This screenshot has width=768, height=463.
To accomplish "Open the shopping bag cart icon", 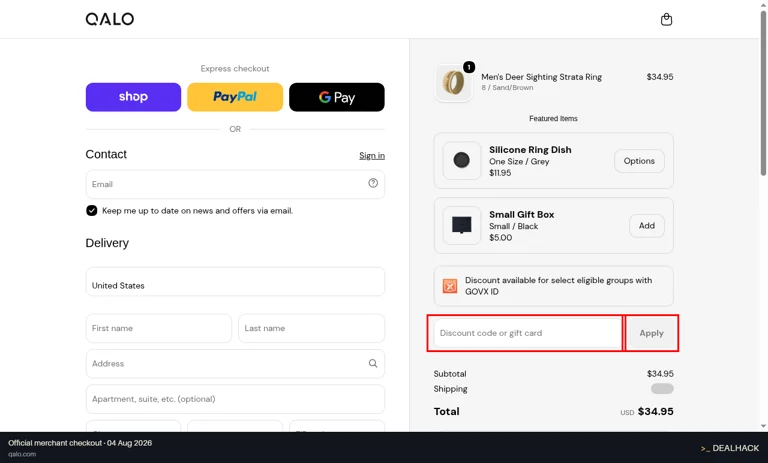I will click(x=666, y=19).
